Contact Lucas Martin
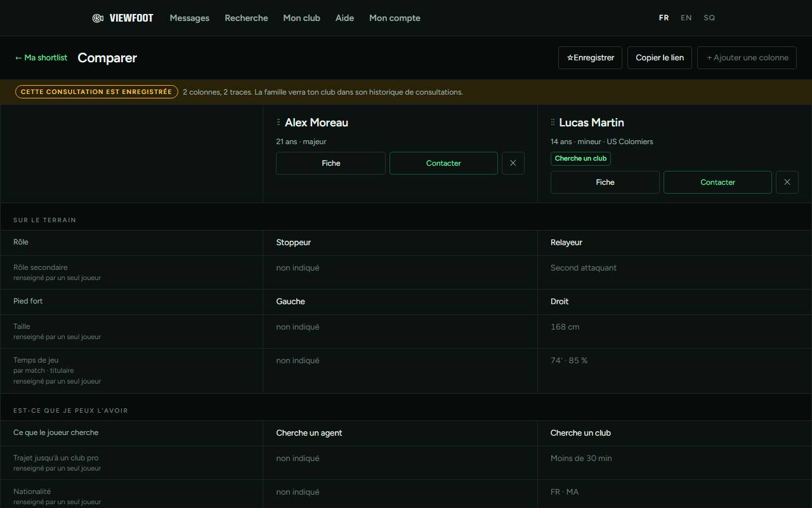812x508 pixels. click(x=717, y=182)
